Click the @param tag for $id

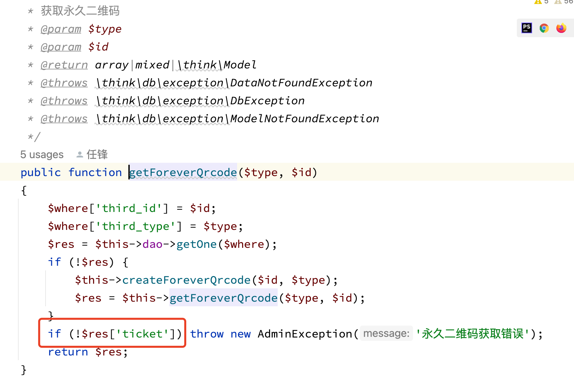click(61, 47)
